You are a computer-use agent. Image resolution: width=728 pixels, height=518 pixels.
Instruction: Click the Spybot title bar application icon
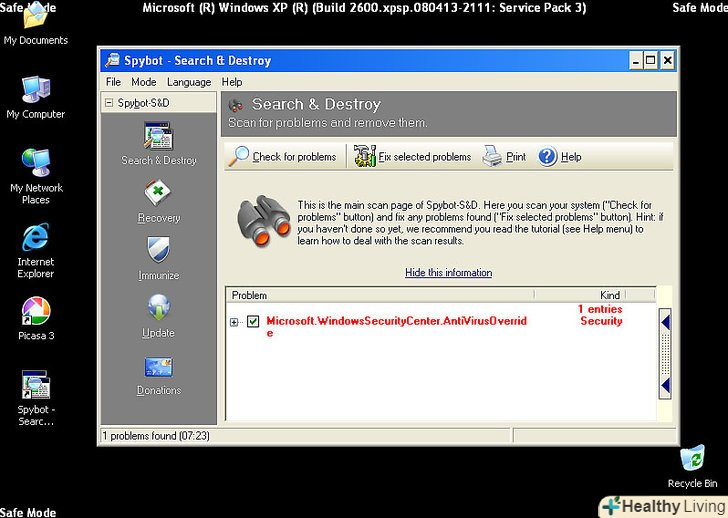coord(112,60)
